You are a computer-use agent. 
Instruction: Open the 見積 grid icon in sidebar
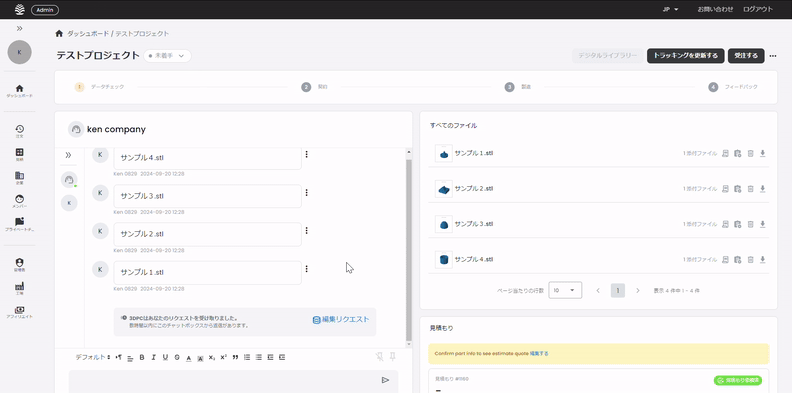pos(19,152)
